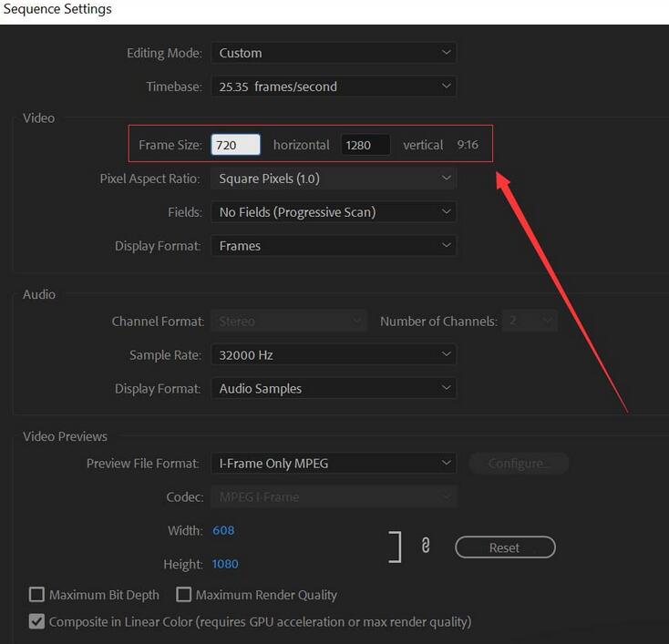Expand the video Display Format dropdown

(x=333, y=246)
